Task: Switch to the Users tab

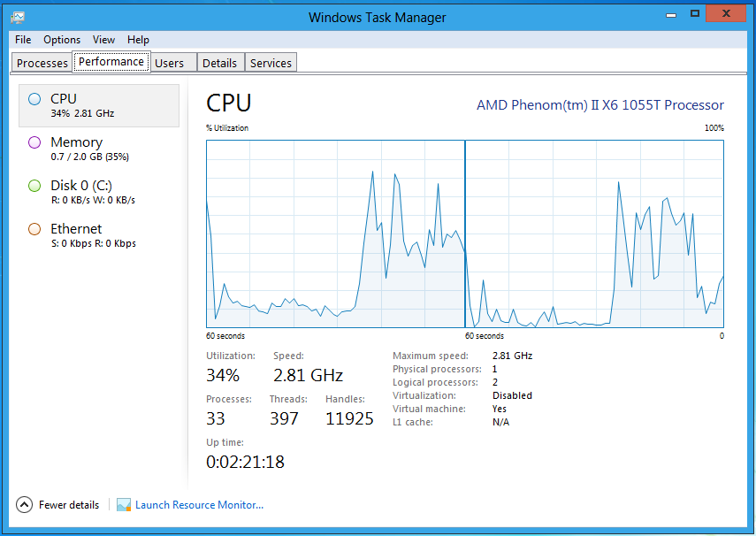Action: (169, 63)
